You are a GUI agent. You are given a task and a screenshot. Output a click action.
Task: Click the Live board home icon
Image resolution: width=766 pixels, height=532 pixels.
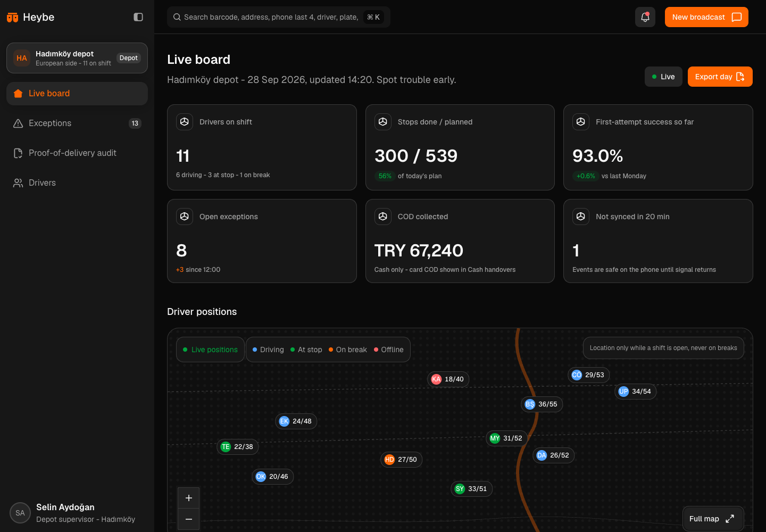[18, 94]
